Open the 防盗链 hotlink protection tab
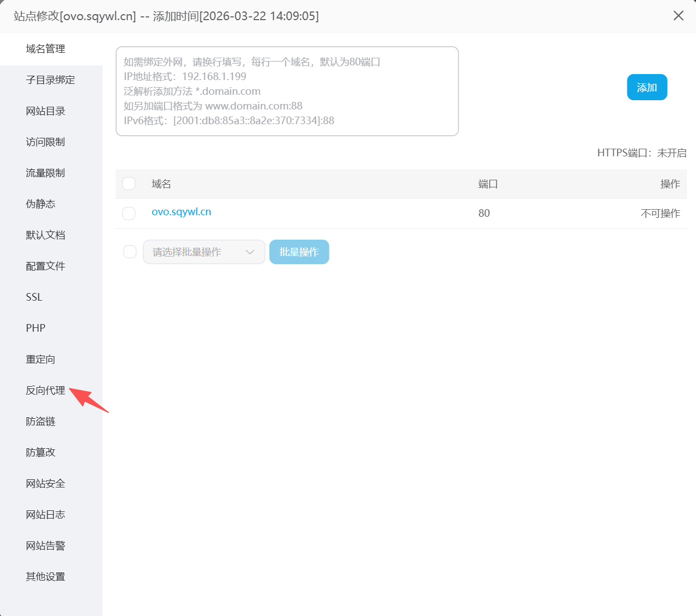The image size is (696, 616). tap(40, 422)
